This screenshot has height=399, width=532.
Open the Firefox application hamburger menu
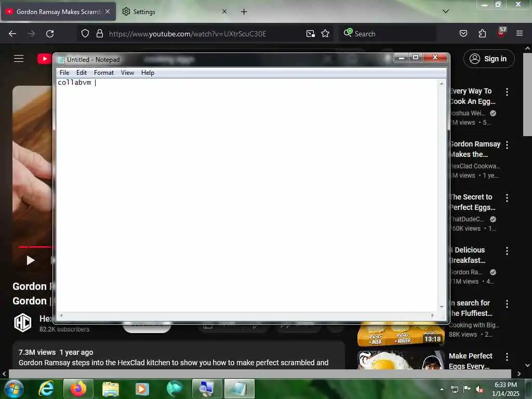coord(520,33)
